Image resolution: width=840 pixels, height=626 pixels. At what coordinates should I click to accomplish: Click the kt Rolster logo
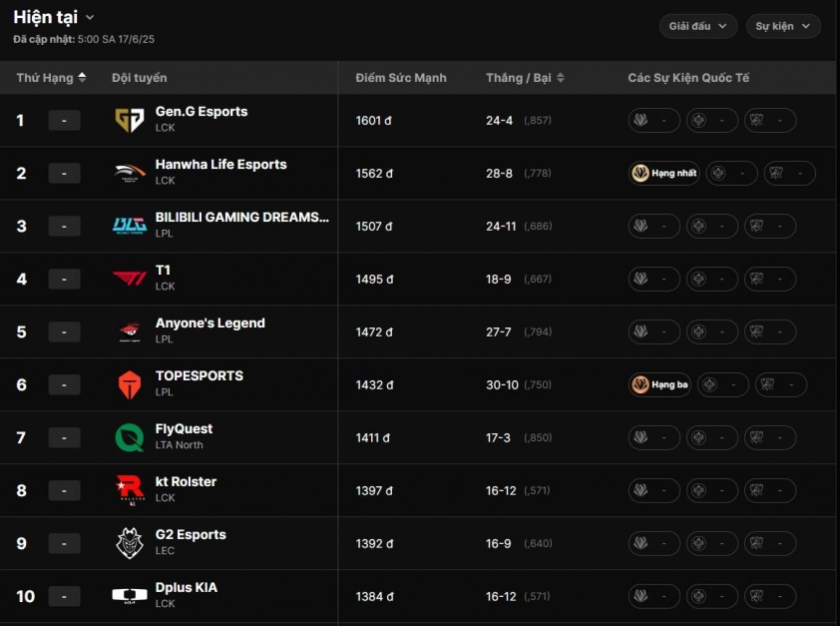130,490
